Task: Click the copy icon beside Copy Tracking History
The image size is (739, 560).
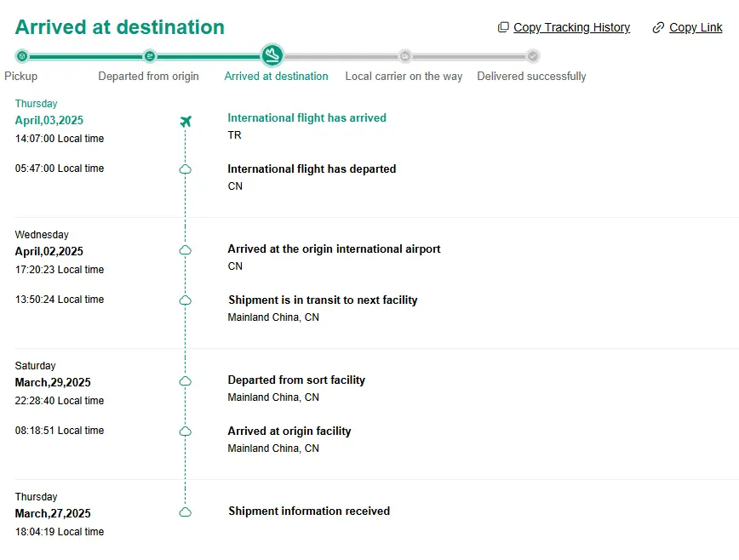Action: tap(503, 27)
